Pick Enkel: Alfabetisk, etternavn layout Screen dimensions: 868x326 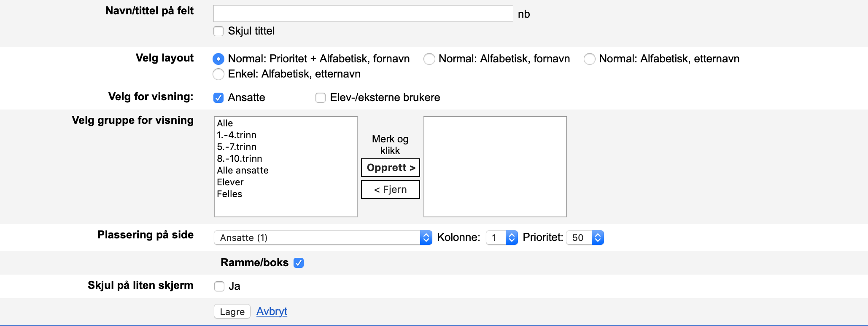pos(218,74)
